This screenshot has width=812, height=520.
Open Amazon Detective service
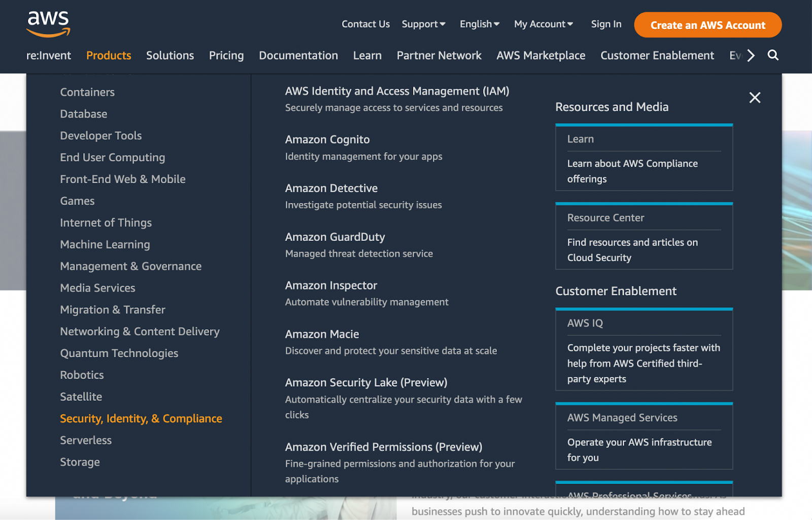coord(331,188)
